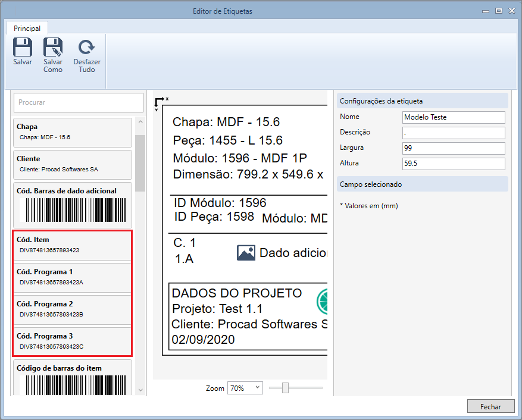Select the Chapa field item

tap(73, 132)
